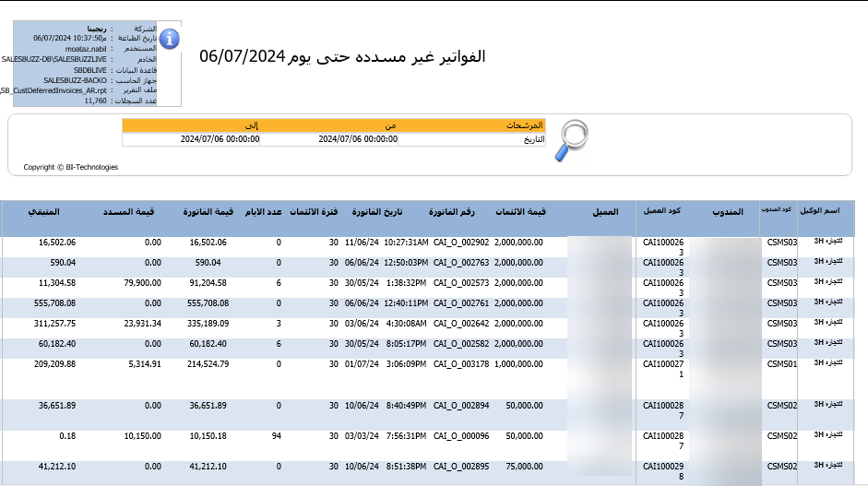Select invoice number CAI_O_002902

[460, 243]
